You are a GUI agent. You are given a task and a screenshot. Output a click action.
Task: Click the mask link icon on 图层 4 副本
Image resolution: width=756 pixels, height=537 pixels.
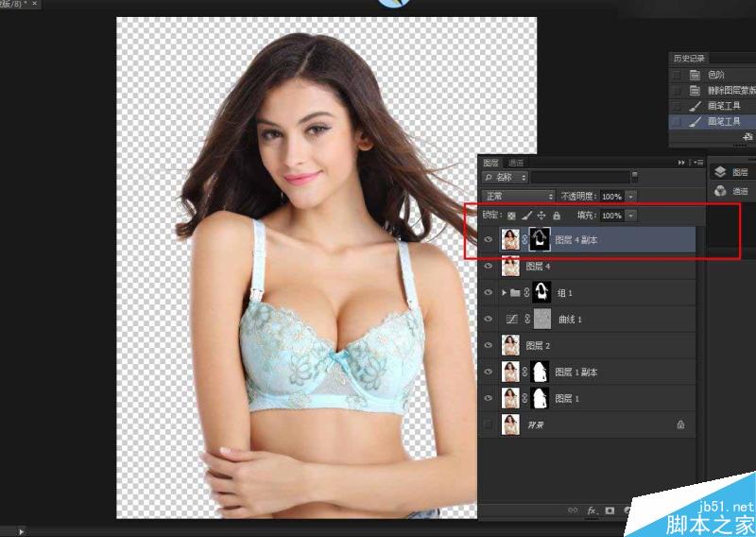coord(524,240)
